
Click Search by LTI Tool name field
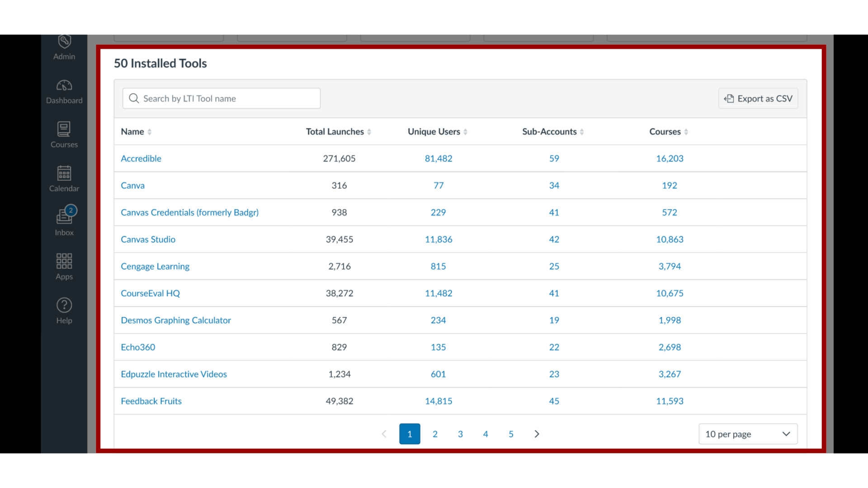tap(221, 99)
